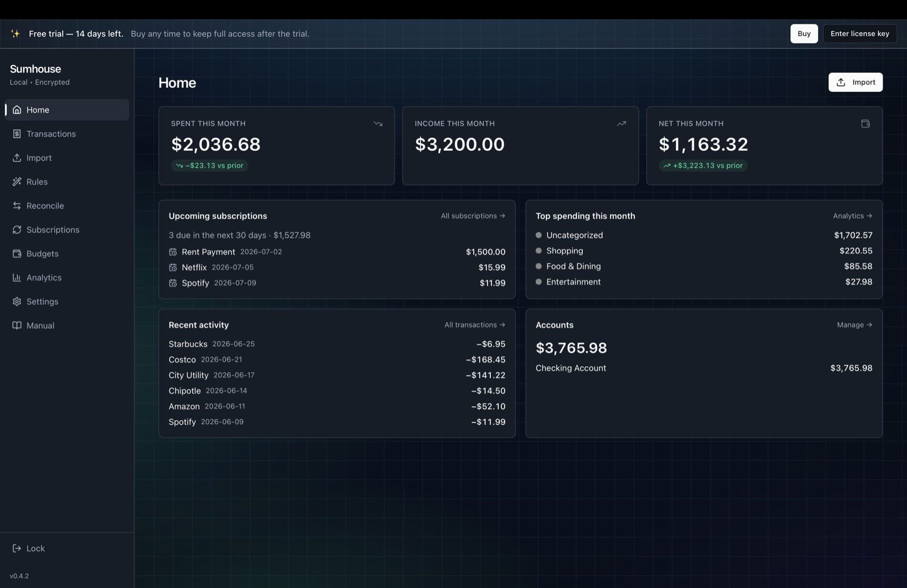Click the Reconcile arrows icon

pyautogui.click(x=17, y=206)
